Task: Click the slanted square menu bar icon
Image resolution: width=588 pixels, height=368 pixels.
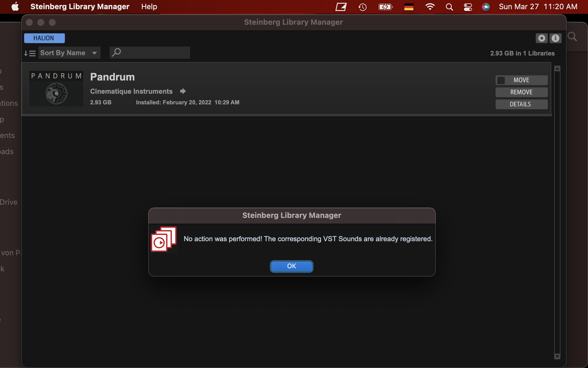Action: (x=341, y=7)
